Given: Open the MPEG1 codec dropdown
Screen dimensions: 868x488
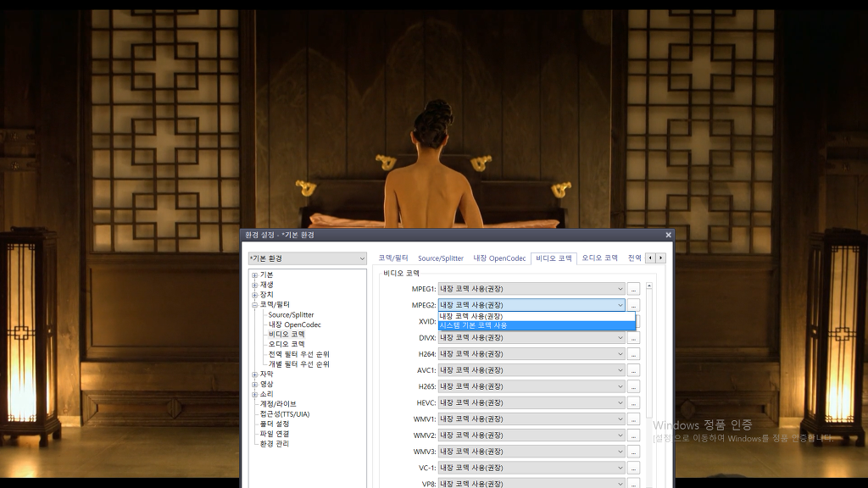Looking at the screenshot, I should click(531, 289).
